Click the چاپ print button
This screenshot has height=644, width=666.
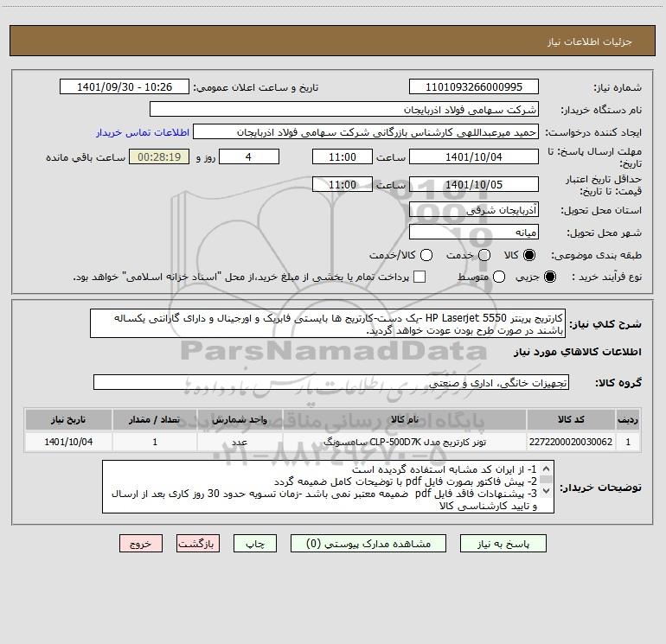[255, 544]
